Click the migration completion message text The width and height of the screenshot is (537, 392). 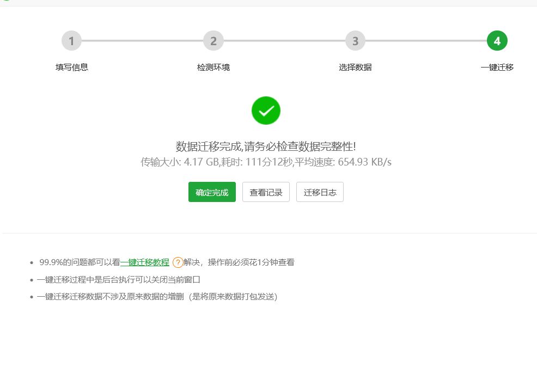(x=265, y=145)
